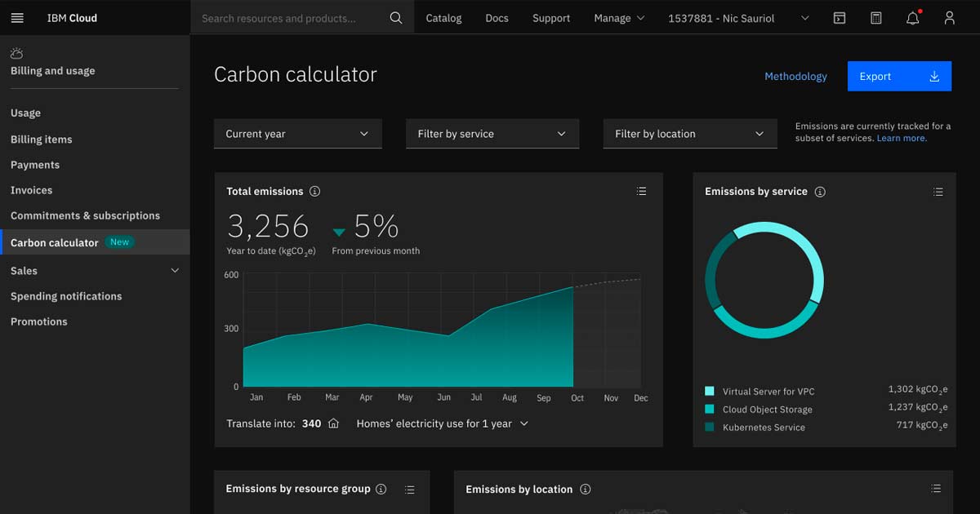Image resolution: width=980 pixels, height=514 pixels.
Task: Open the Current year dropdown
Action: (298, 134)
